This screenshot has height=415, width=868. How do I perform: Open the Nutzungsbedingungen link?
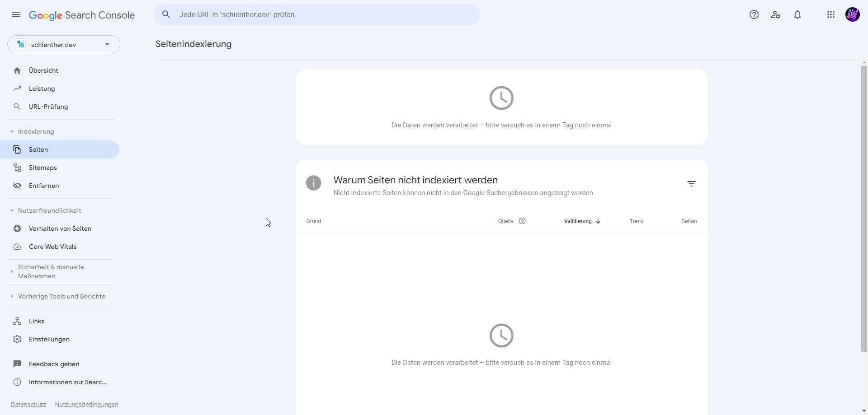(x=86, y=405)
